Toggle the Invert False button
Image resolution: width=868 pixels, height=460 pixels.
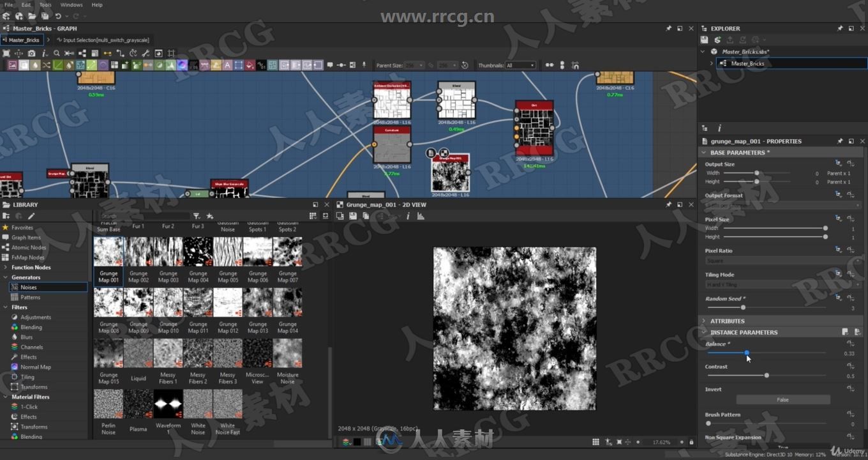click(x=783, y=399)
